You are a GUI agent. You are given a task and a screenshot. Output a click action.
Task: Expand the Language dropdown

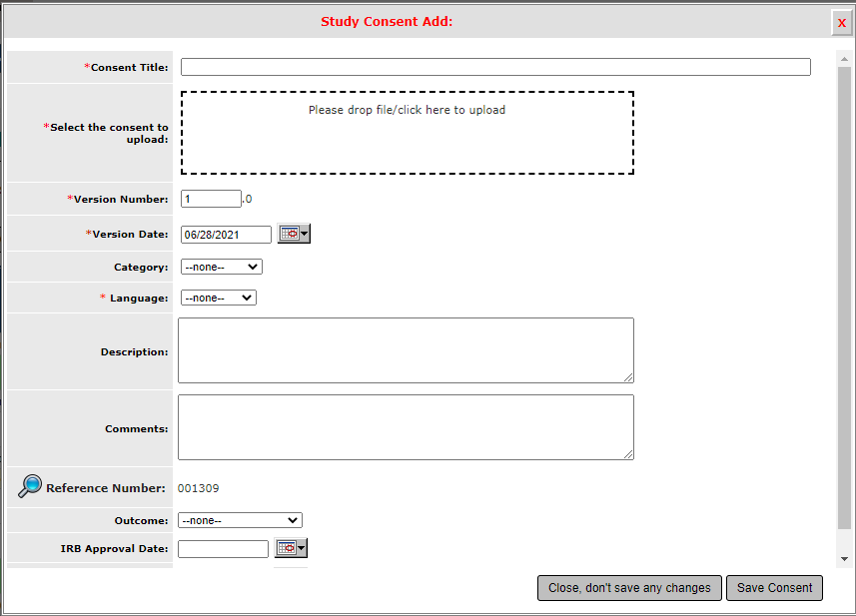pos(219,298)
